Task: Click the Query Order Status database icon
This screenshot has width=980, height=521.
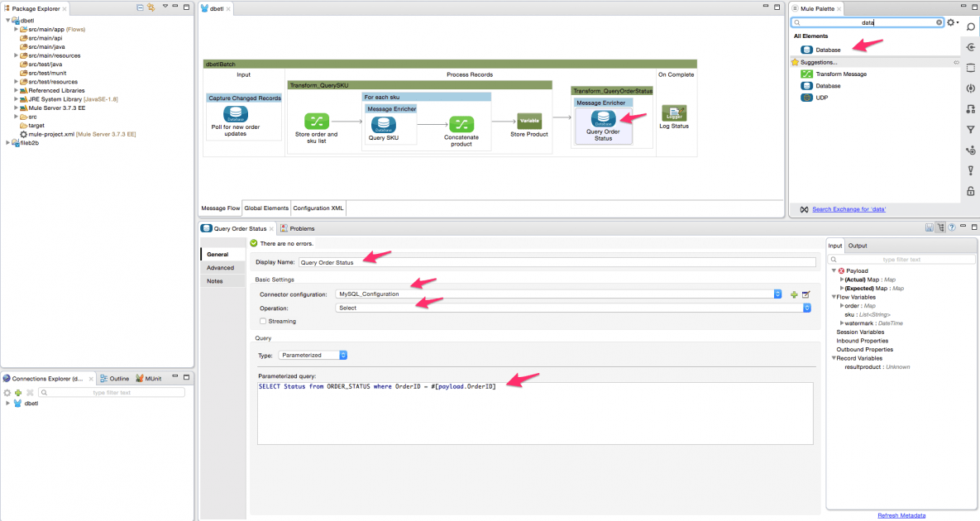Action: [605, 117]
